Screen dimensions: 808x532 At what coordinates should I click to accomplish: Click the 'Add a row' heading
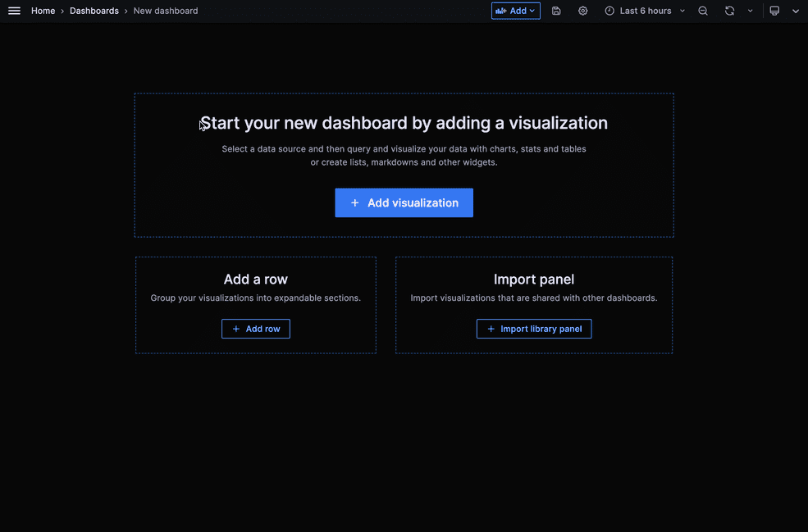[x=256, y=280]
